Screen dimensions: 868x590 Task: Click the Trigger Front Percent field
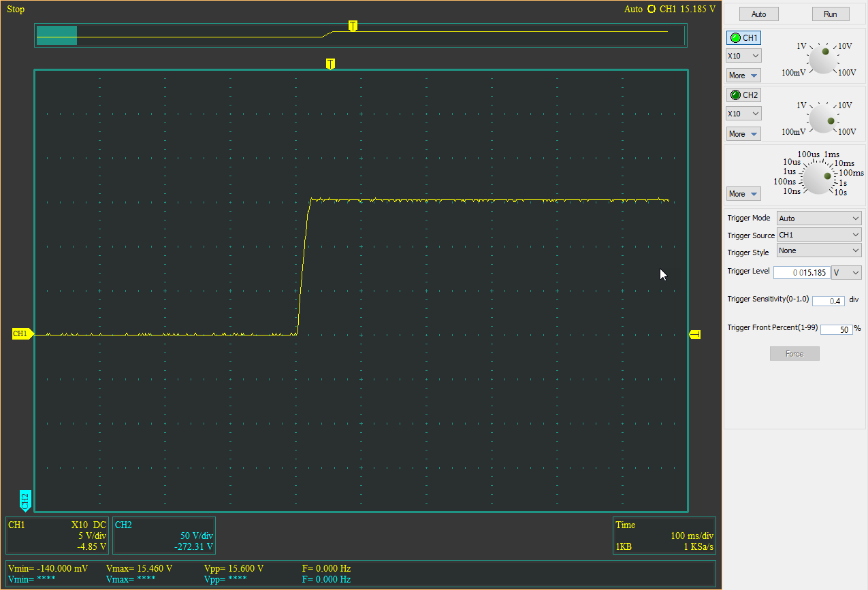[x=837, y=329]
